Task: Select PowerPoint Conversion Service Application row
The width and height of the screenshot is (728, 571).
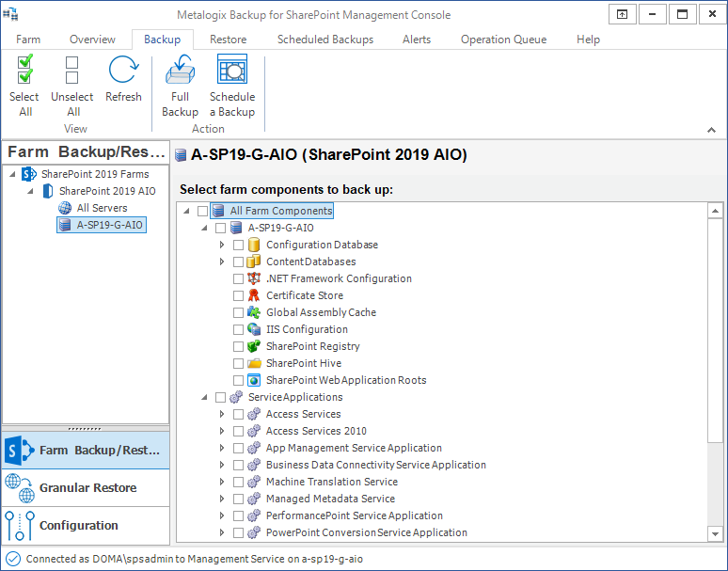Action: (367, 532)
